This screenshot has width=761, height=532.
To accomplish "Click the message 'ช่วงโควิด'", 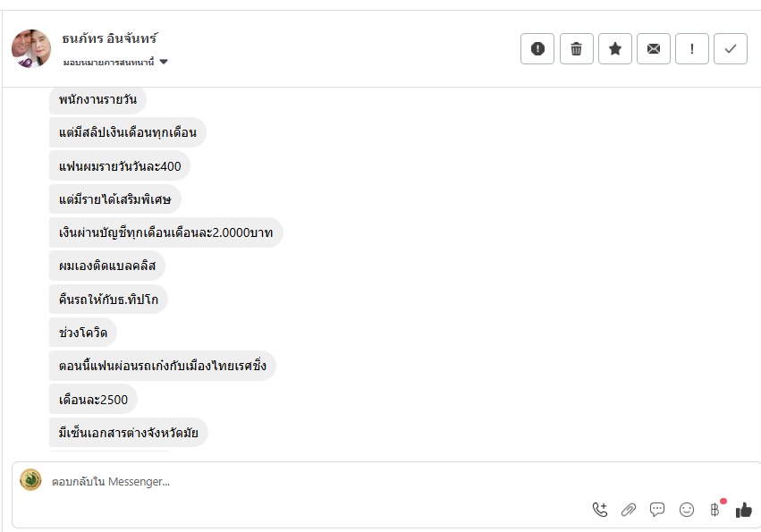I will click(x=83, y=332).
